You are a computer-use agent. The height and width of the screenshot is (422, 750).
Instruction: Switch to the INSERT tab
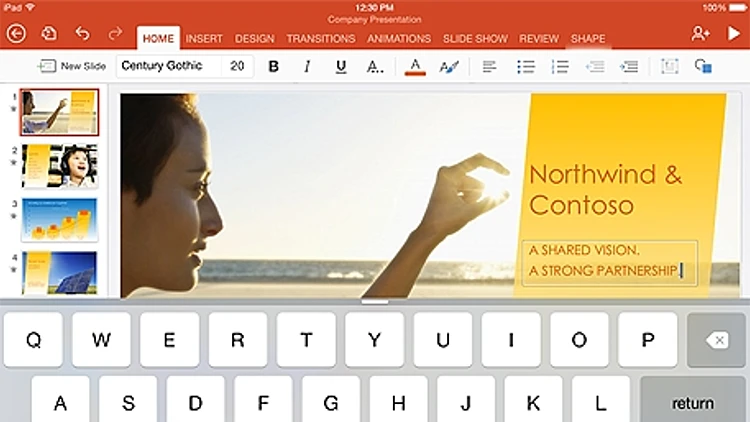coord(204,39)
